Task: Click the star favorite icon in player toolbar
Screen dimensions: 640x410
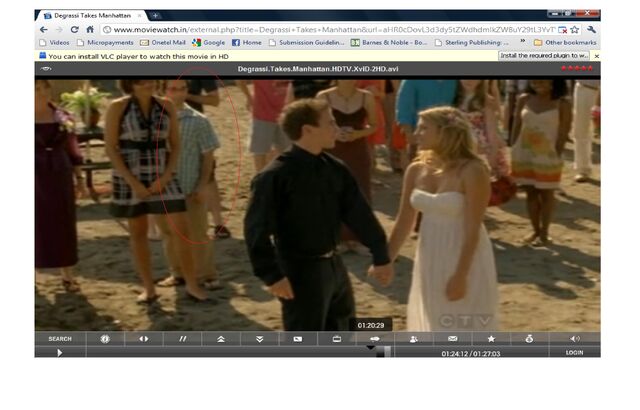Action: coord(491,339)
